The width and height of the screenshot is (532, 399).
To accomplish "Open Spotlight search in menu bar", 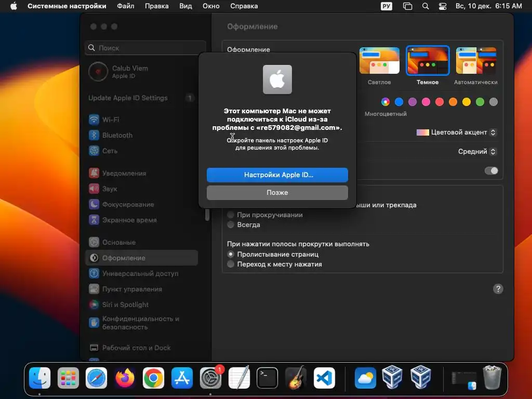I will coord(425,6).
